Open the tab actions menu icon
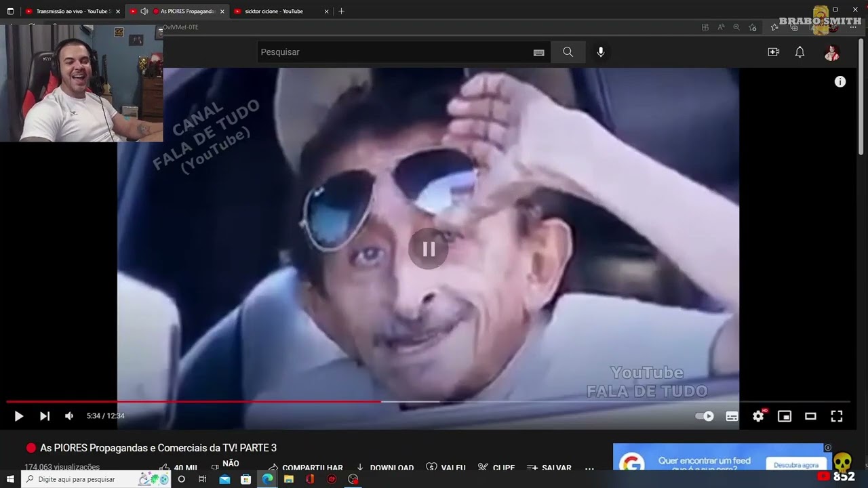This screenshot has height=488, width=868. tap(10, 12)
